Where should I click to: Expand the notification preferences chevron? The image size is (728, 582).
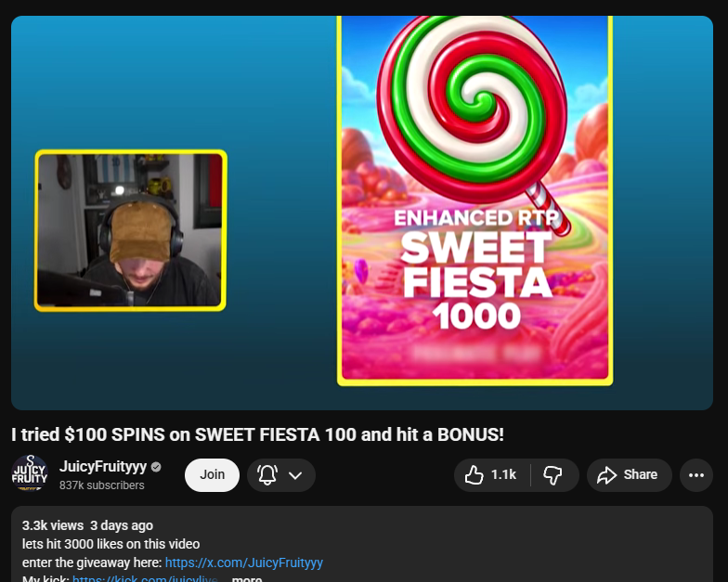click(x=295, y=475)
